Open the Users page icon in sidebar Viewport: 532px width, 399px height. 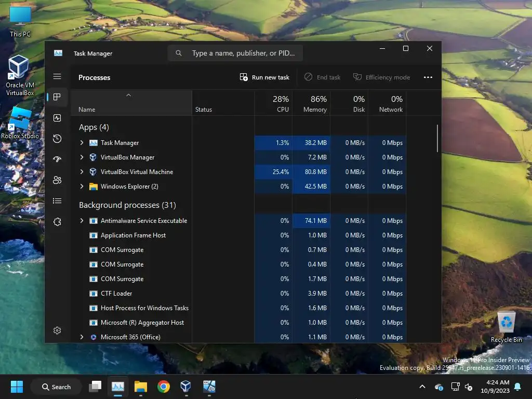point(57,180)
